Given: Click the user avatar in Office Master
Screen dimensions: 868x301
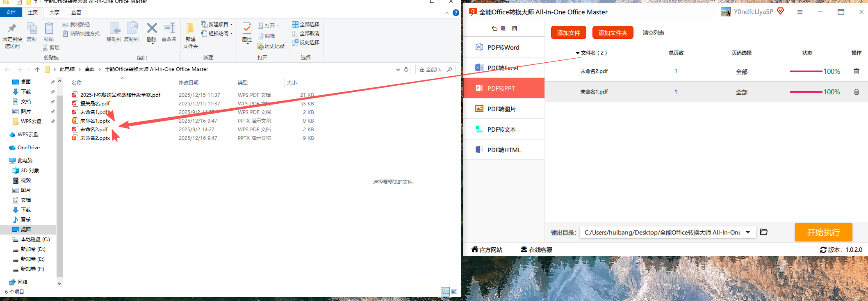Looking at the screenshot, I should click(726, 12).
